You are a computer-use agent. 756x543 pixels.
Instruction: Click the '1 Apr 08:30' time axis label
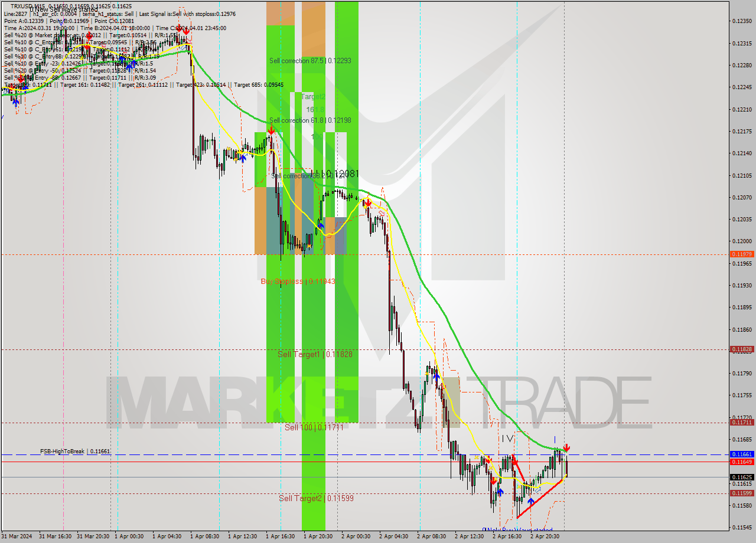coord(206,537)
